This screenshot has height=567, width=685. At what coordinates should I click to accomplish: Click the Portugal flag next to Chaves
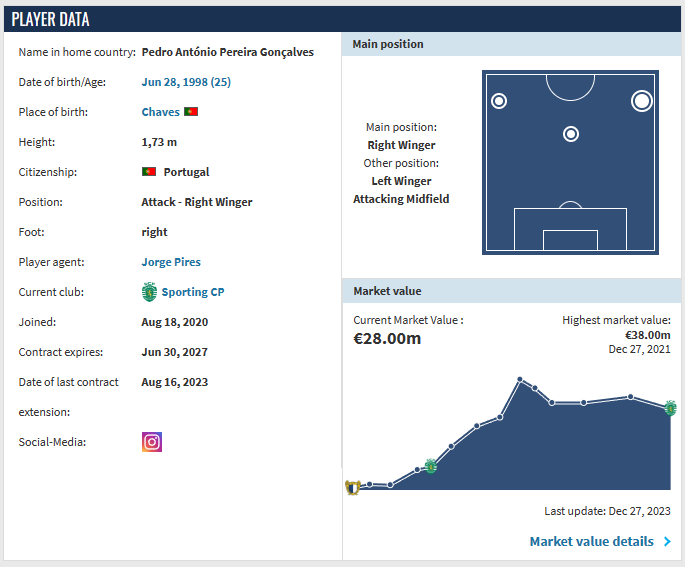pyautogui.click(x=191, y=112)
